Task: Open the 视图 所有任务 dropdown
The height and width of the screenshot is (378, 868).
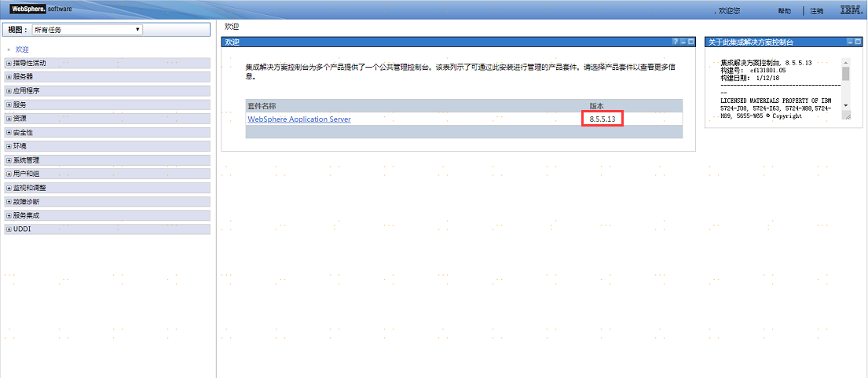Action: 86,30
